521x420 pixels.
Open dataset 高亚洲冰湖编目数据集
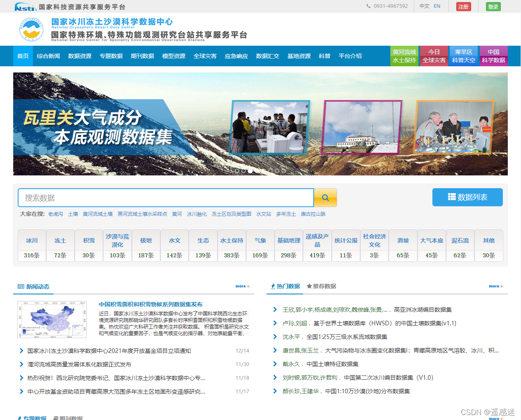pos(422,310)
